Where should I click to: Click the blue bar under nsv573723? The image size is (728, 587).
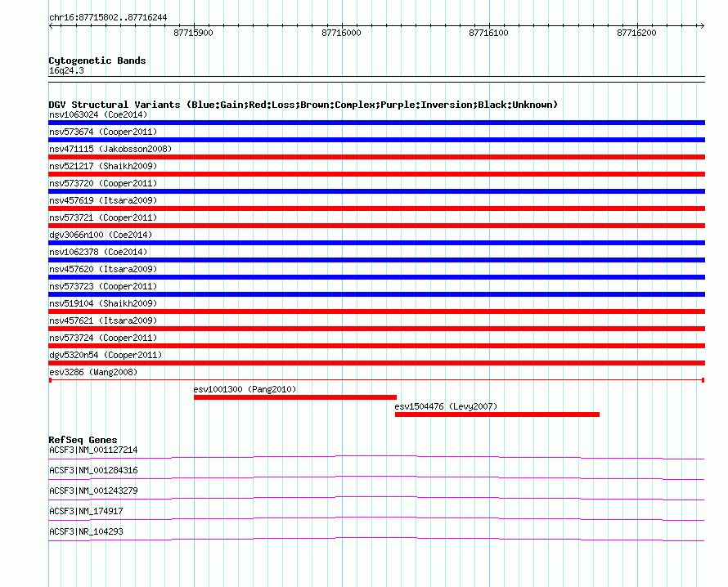coord(376,294)
